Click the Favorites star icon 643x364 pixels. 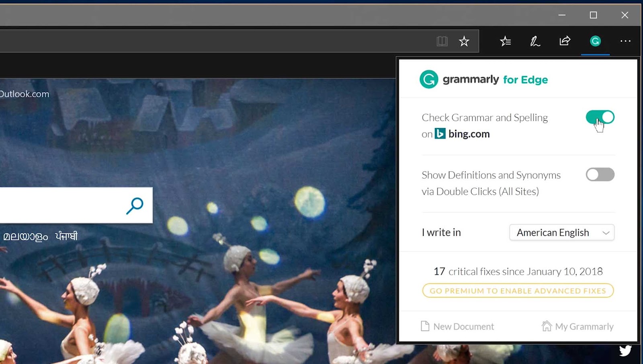[x=464, y=41]
